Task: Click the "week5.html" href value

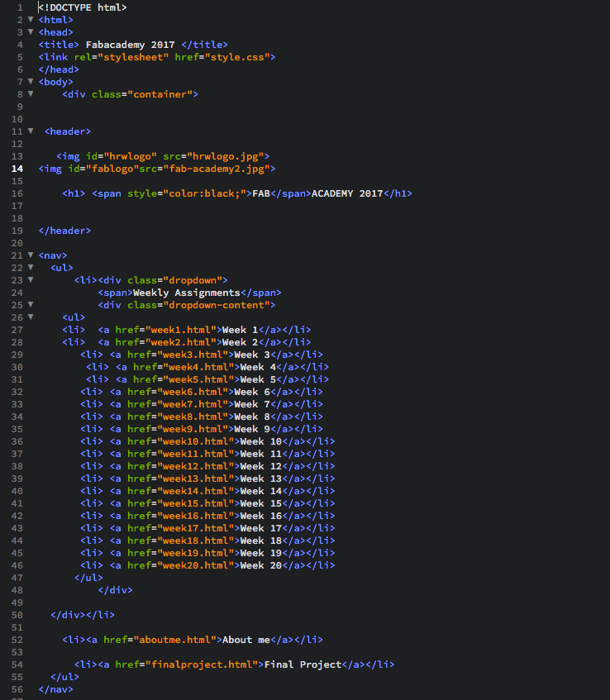Action: 198,379
